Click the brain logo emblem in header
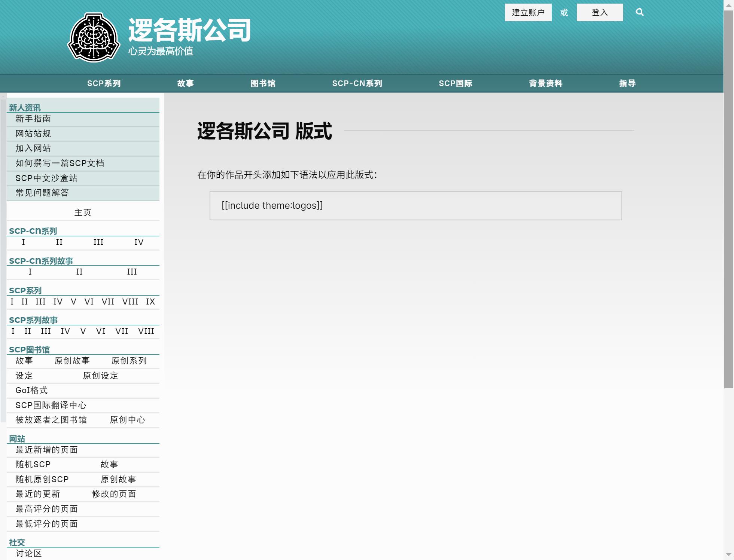734x560 pixels. [x=94, y=37]
